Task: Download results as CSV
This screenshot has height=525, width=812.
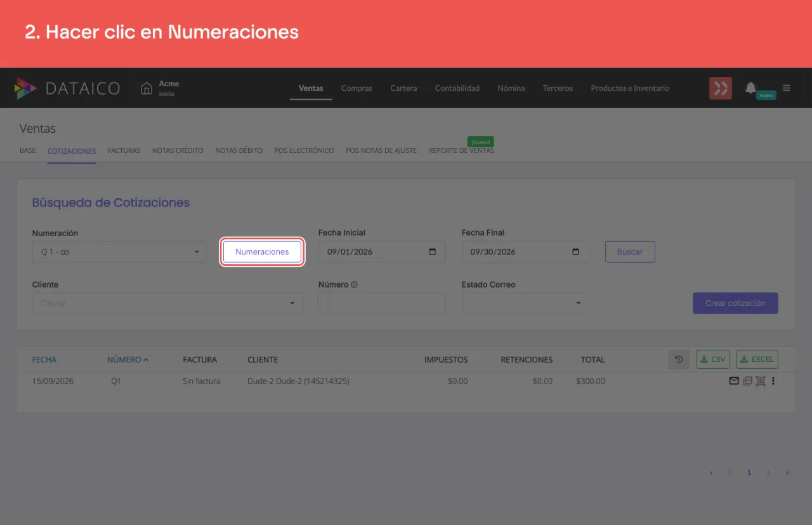Action: click(713, 359)
